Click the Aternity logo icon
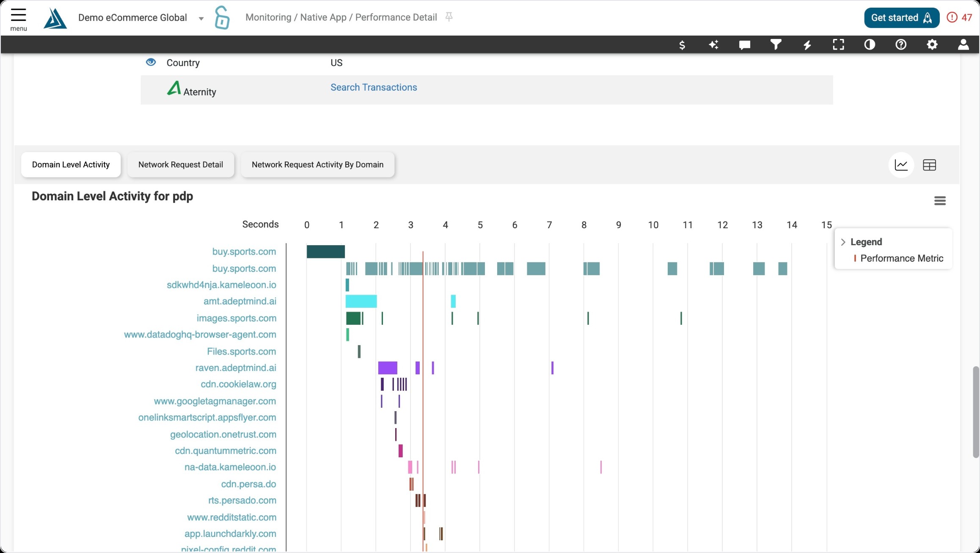 point(174,88)
